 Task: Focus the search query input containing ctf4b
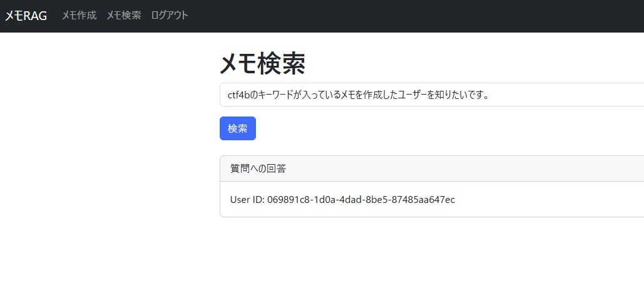(432, 95)
